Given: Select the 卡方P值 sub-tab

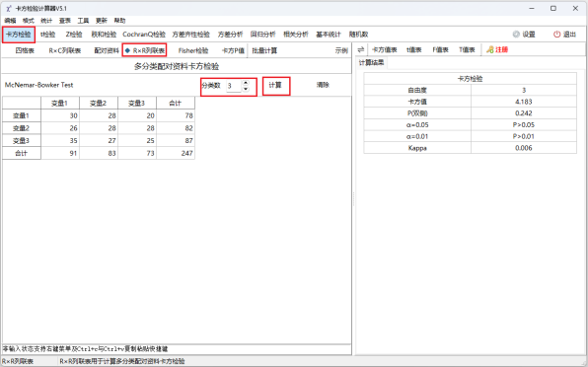Looking at the screenshot, I should (233, 50).
